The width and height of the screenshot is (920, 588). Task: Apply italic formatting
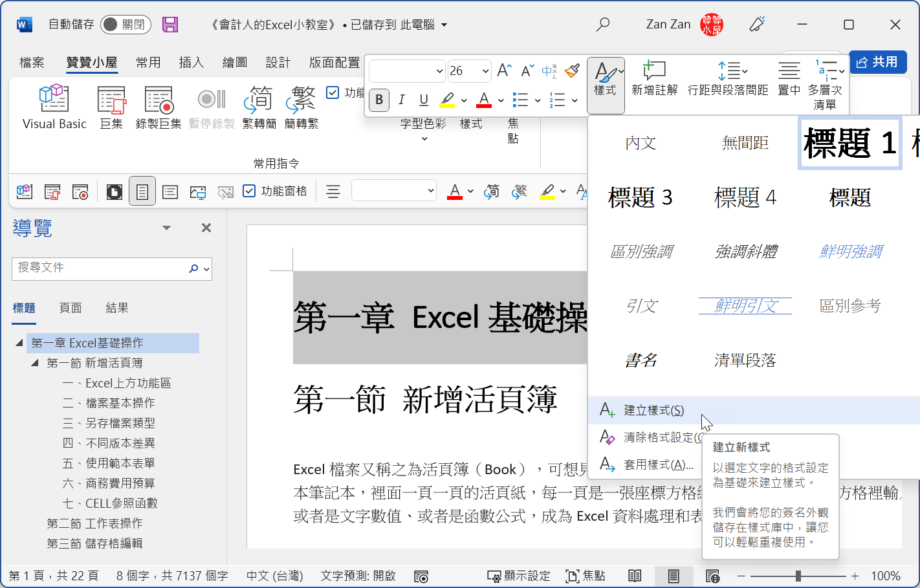click(401, 100)
